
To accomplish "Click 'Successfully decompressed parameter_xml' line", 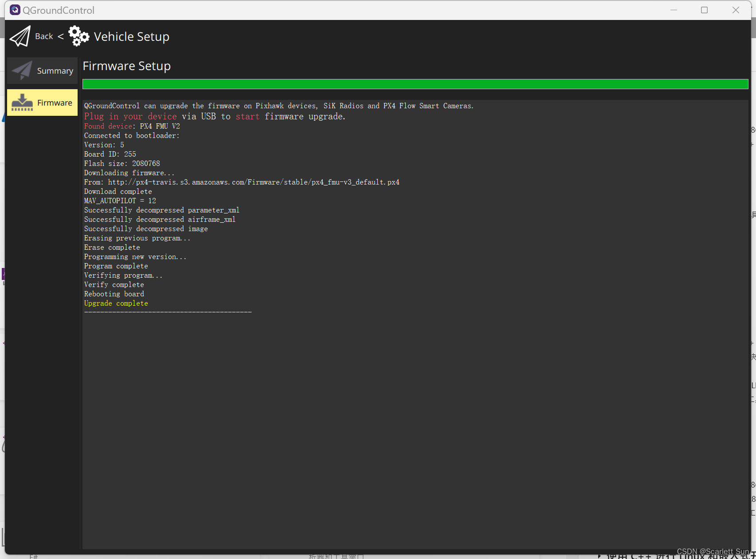I will point(162,210).
